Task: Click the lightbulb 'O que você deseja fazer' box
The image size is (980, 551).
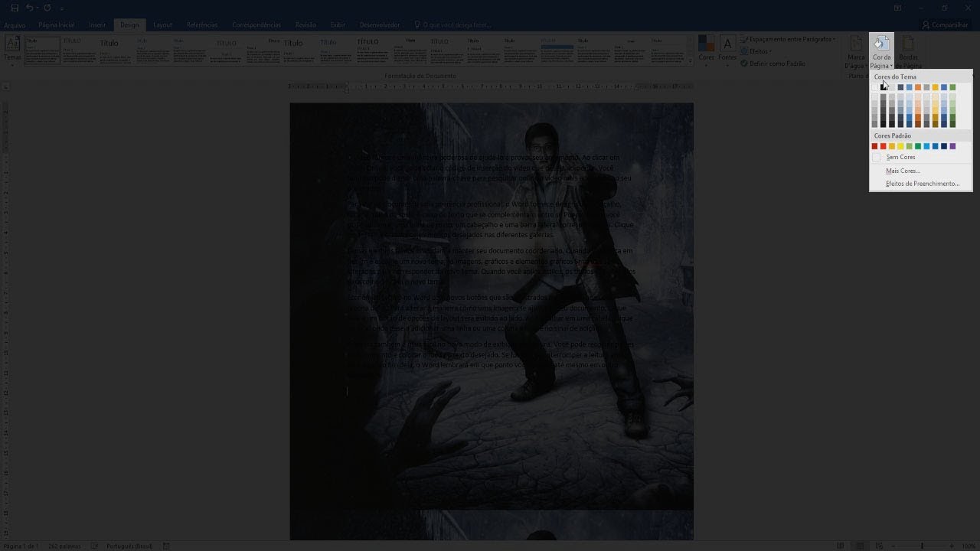Action: pos(452,24)
